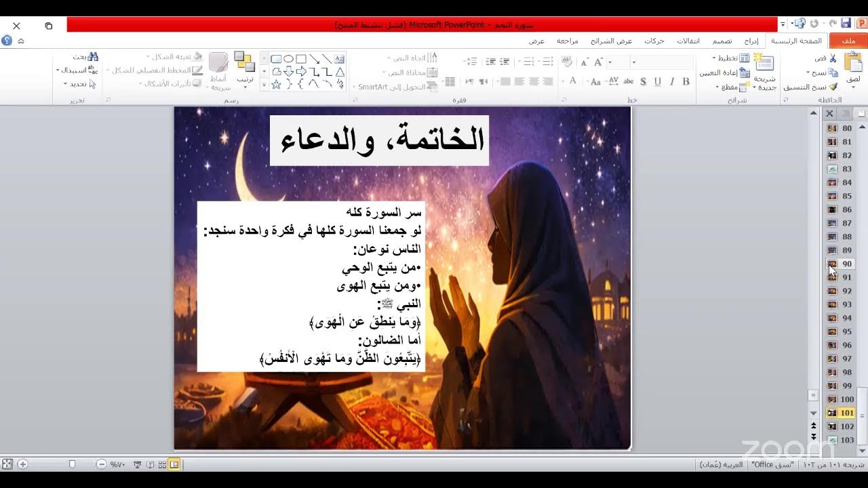Screen dimensions: 868x488
Task: Click the Format Painter (نسخ التنسيق) brush
Action: pos(811,87)
